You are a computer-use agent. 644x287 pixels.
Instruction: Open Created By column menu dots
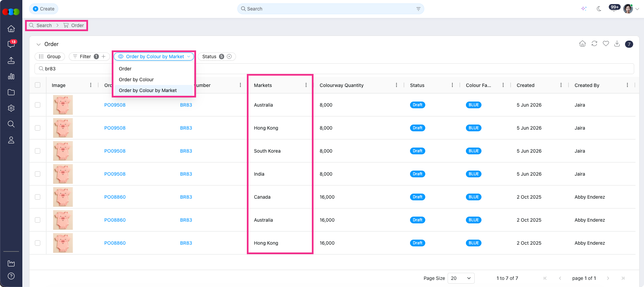tap(627, 85)
